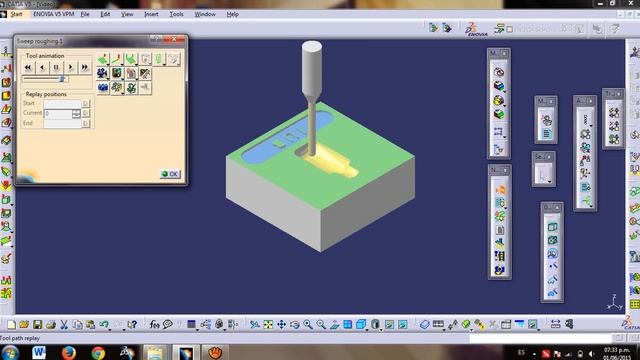640x360 pixels.
Task: Open the Tools menu
Action: click(176, 14)
